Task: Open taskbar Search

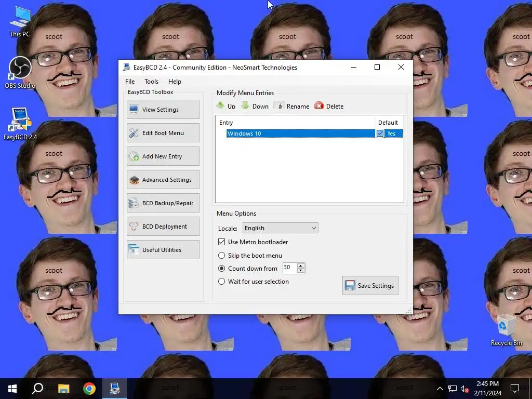Action: click(x=37, y=389)
